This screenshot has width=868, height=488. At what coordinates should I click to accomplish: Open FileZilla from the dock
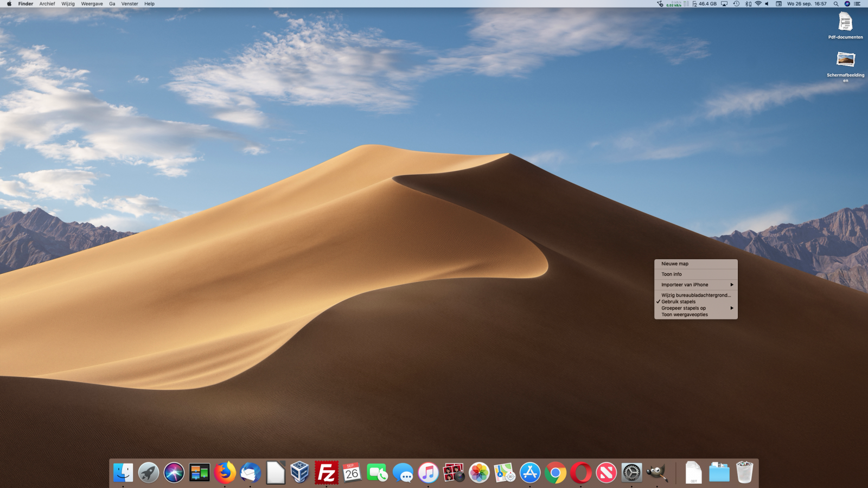tap(326, 473)
